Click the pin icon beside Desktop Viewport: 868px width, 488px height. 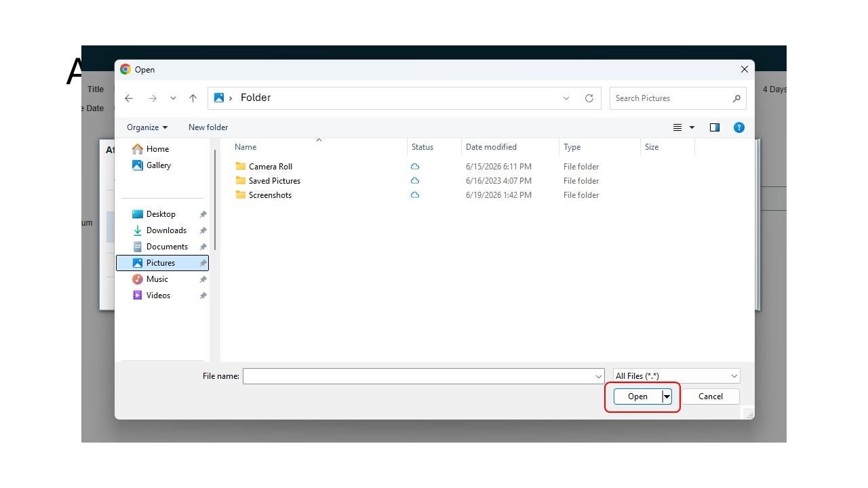click(x=203, y=214)
